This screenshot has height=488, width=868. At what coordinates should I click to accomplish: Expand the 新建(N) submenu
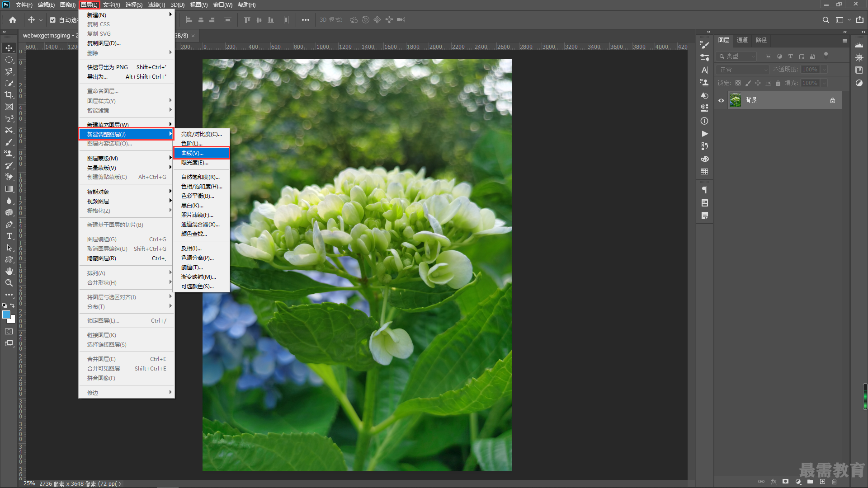pos(127,15)
